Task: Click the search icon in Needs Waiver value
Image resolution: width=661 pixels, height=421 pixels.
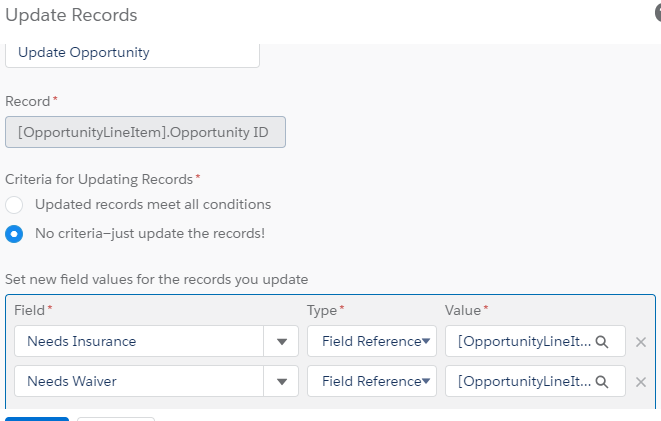Action: point(602,381)
